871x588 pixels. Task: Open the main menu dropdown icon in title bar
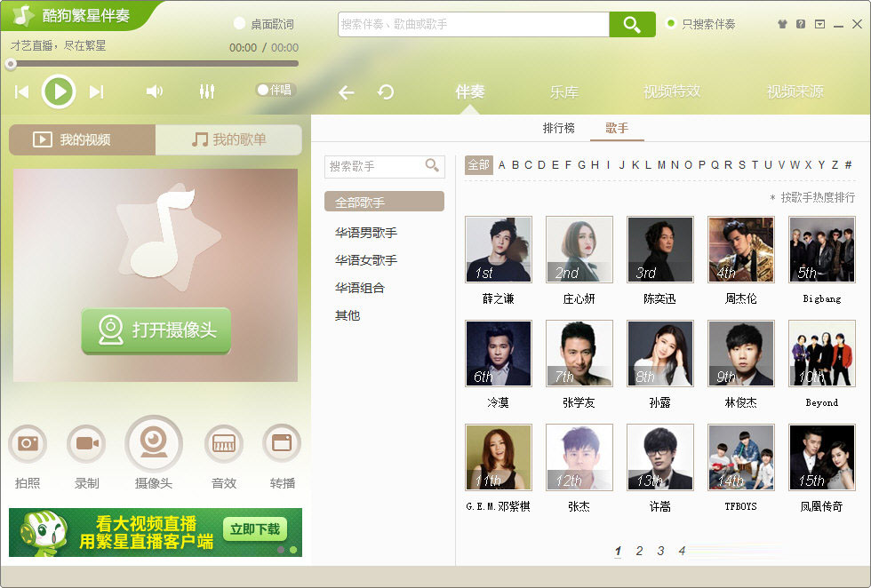click(x=819, y=24)
